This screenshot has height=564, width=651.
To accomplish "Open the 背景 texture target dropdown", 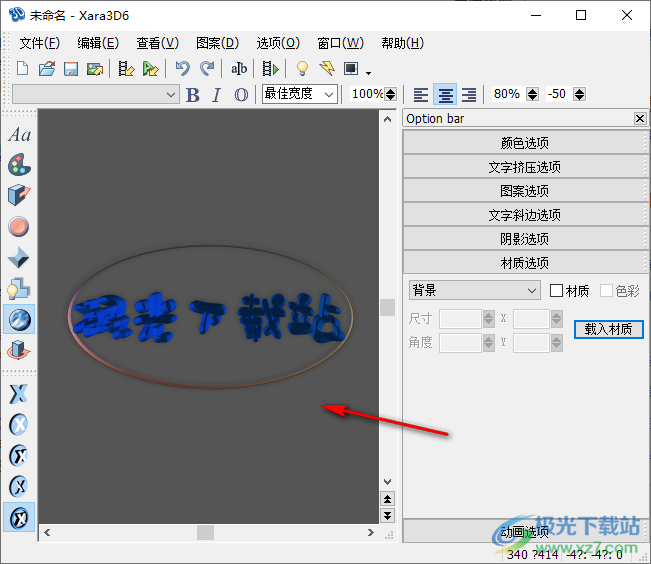I will [x=475, y=290].
